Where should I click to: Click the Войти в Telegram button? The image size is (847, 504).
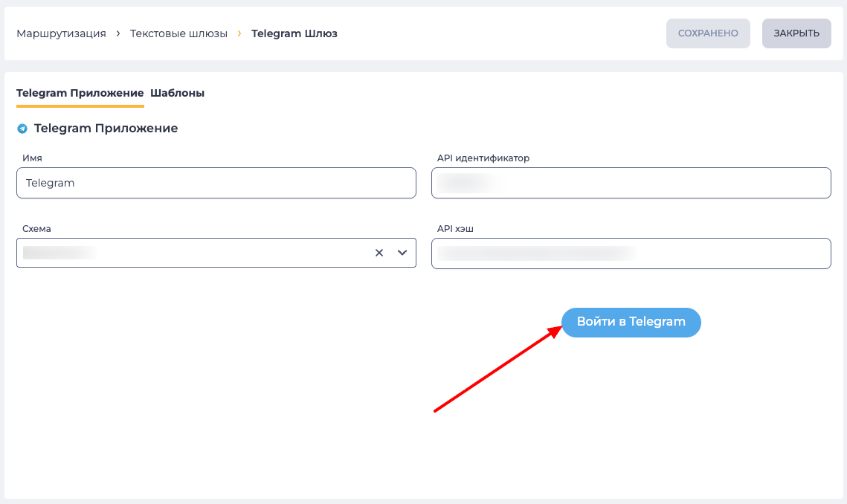pos(631,323)
